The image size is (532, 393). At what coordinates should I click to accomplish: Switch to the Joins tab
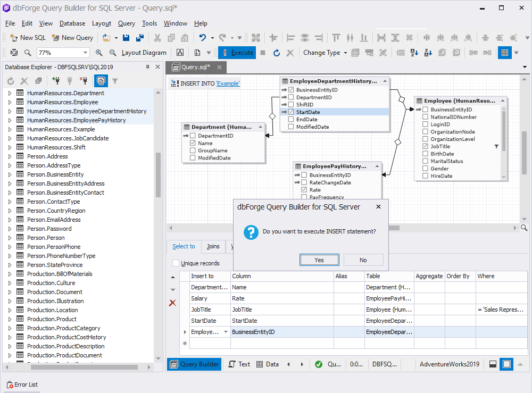(x=213, y=247)
